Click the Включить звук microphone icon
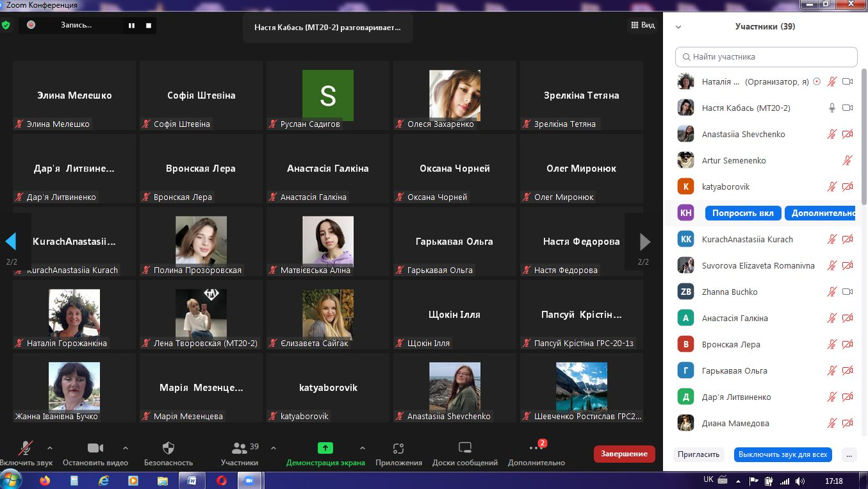 point(26,448)
